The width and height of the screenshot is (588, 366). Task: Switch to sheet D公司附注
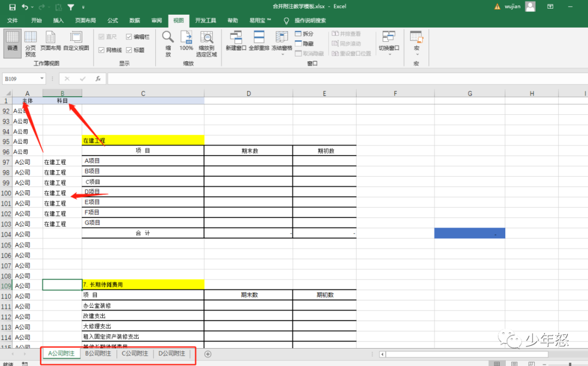coord(171,353)
